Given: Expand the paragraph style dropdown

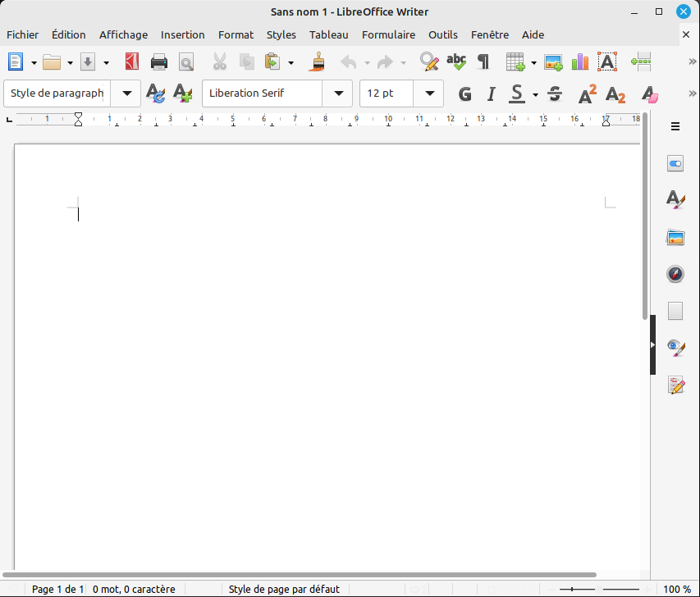Looking at the screenshot, I should tap(126, 93).
